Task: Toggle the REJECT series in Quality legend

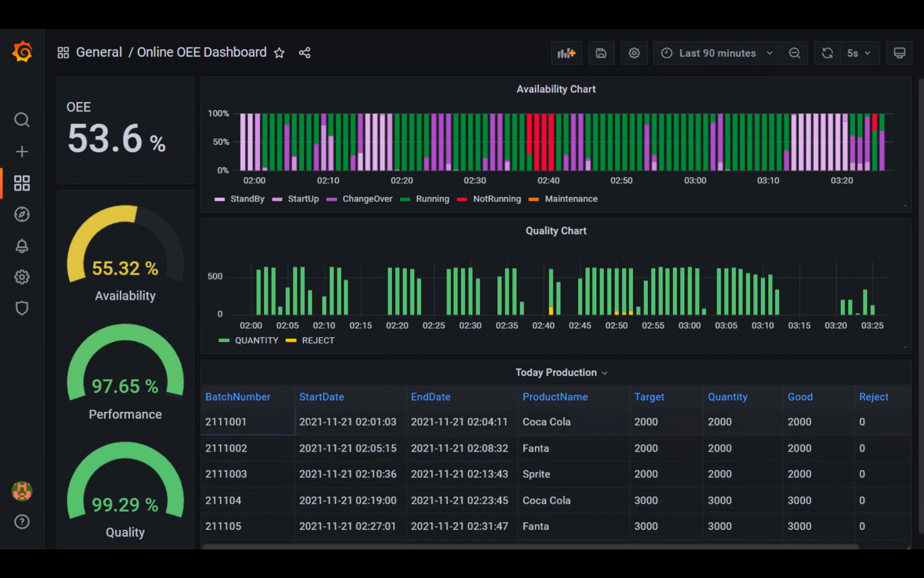Action: pos(318,340)
